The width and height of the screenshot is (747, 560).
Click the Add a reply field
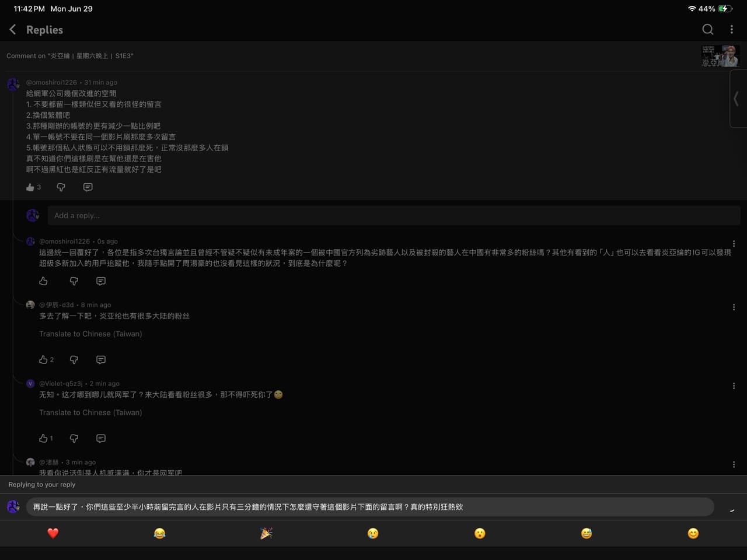point(394,215)
